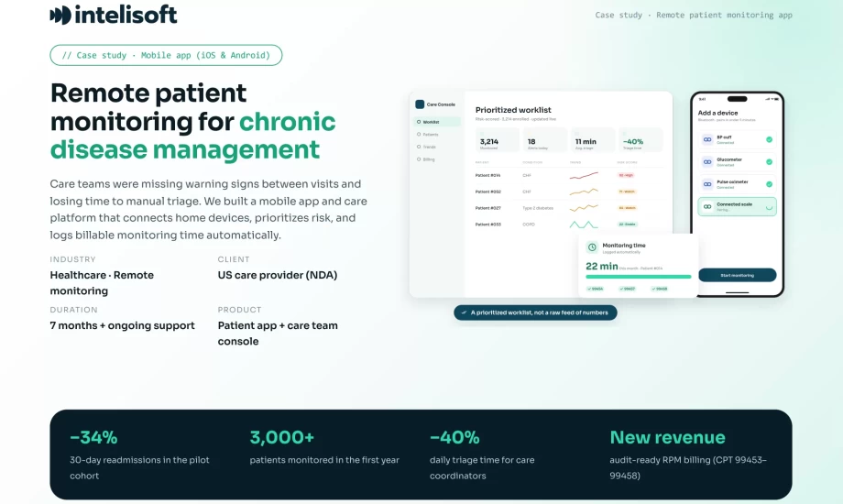Image resolution: width=843 pixels, height=504 pixels.
Task: Toggle the BP cuff connected checkmark
Action: click(770, 139)
